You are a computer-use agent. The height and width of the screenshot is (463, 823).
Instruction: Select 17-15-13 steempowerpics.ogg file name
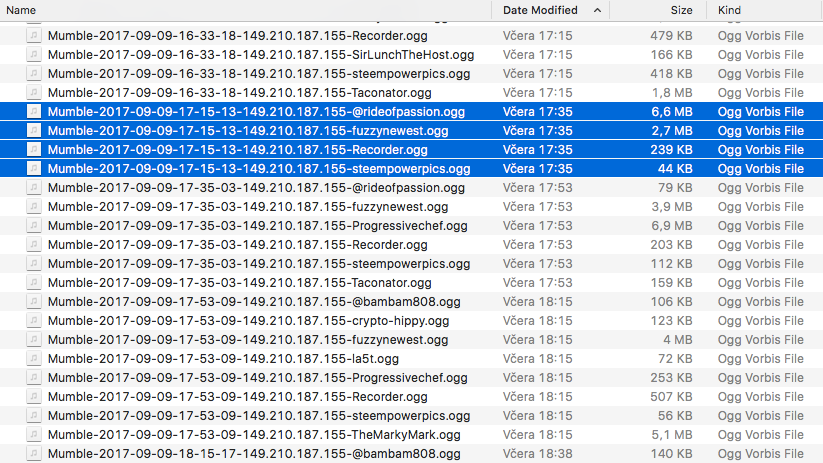click(x=259, y=169)
